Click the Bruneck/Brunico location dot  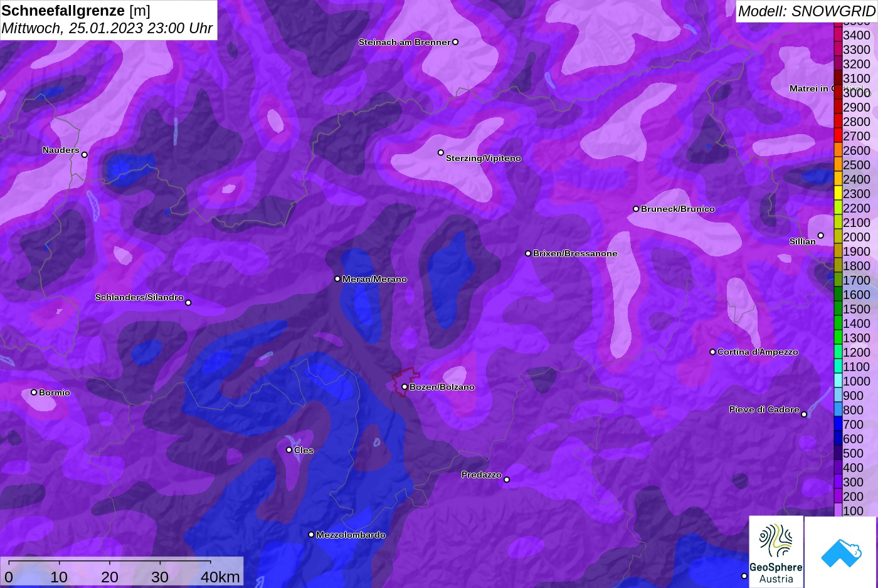(636, 209)
